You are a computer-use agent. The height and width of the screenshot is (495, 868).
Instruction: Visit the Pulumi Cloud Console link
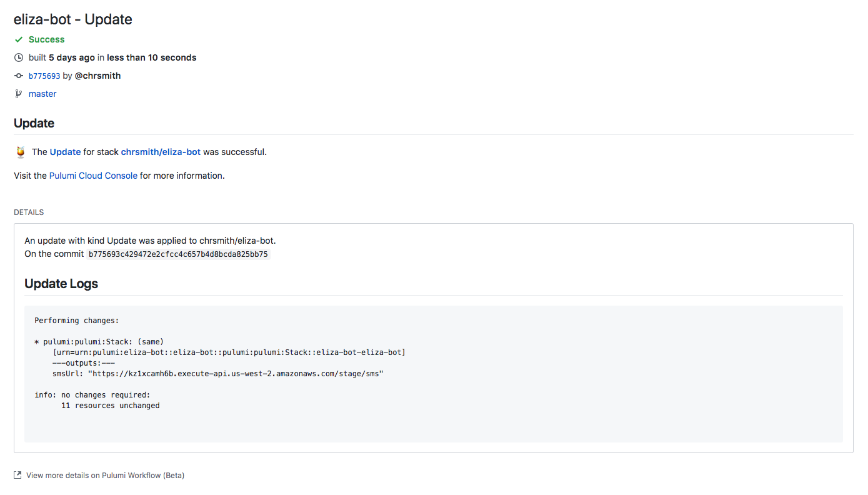click(92, 176)
